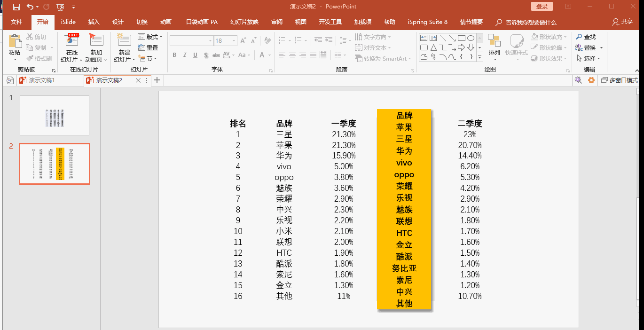This screenshot has width=644, height=330.
Task: Click the Find magnifier button
Action: (x=585, y=37)
